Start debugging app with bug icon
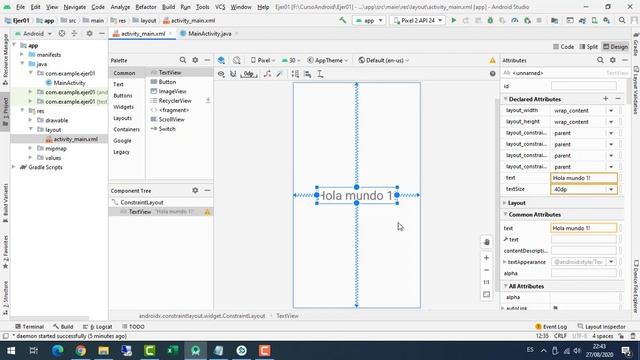The image size is (640, 360). pyautogui.click(x=490, y=20)
